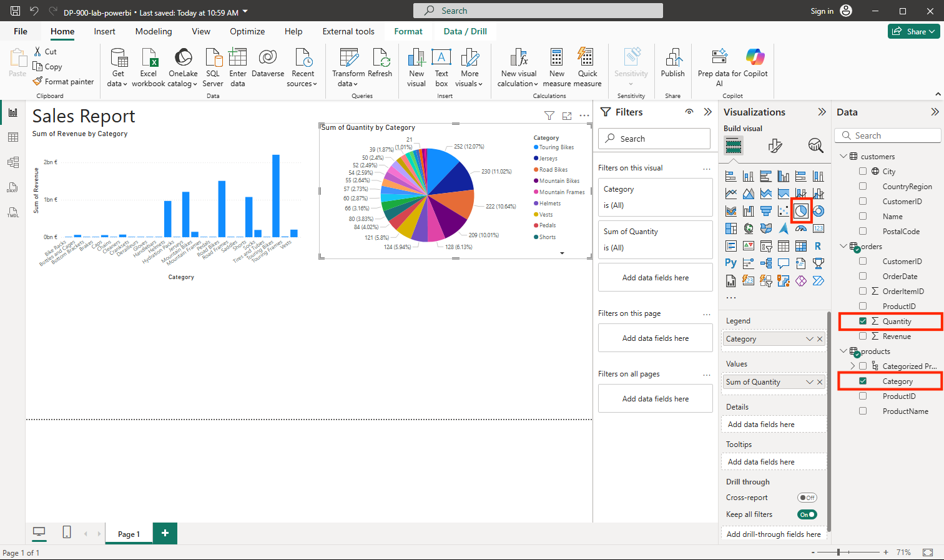Check the OrderDate field checkbox
This screenshot has width=944, height=560.
[863, 276]
